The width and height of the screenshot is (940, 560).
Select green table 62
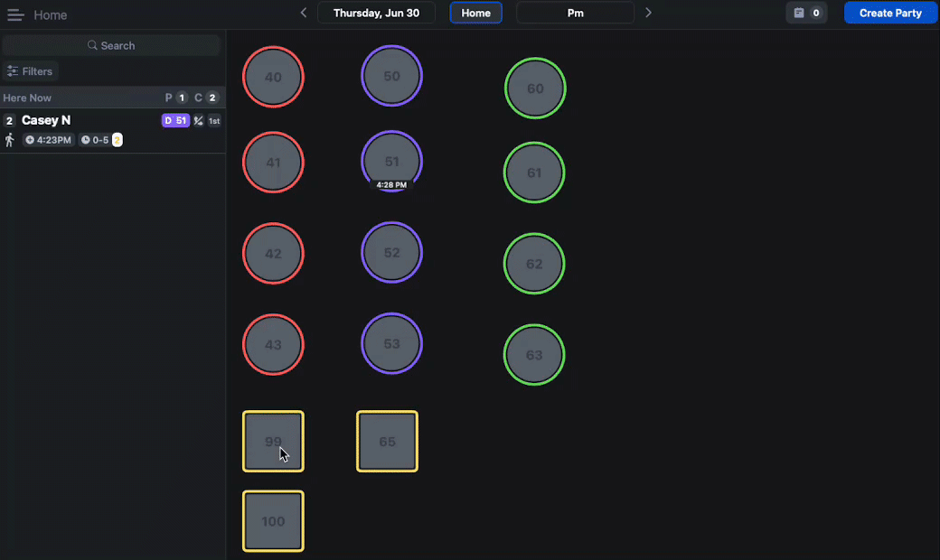point(534,264)
